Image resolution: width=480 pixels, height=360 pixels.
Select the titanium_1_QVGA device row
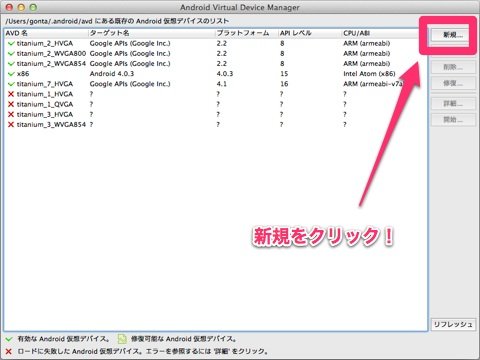point(216,104)
